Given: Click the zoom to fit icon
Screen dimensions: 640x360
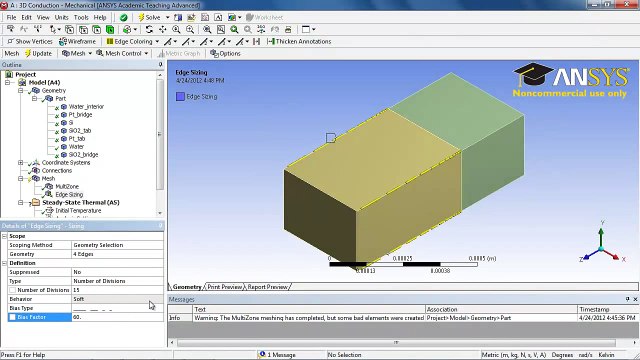Looking at the screenshot, I should [207, 29].
